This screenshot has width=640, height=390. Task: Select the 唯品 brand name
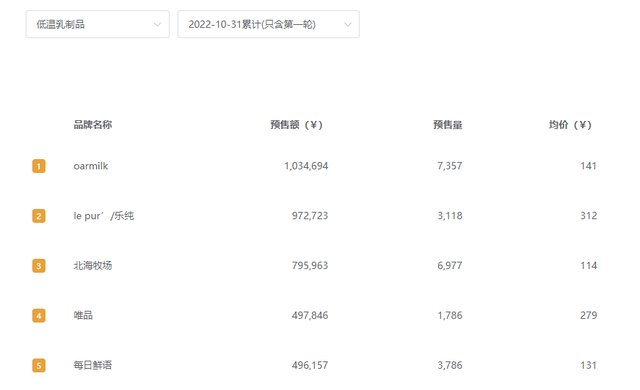(83, 315)
